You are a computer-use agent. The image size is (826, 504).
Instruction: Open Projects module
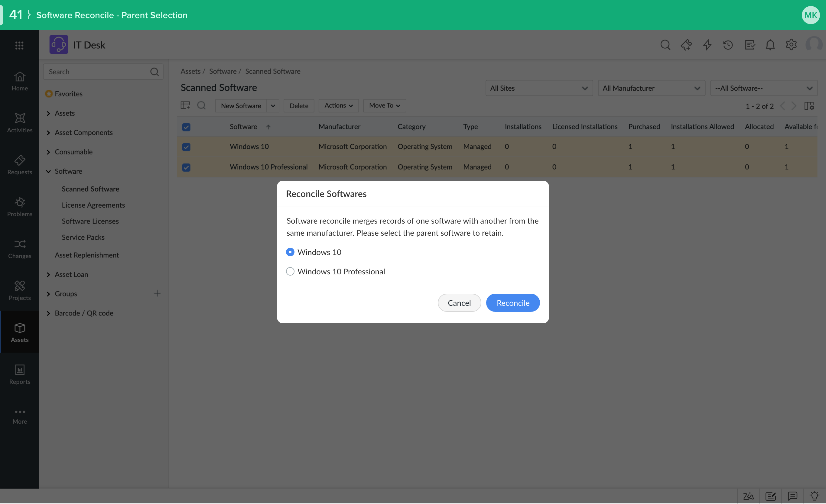pos(19,291)
